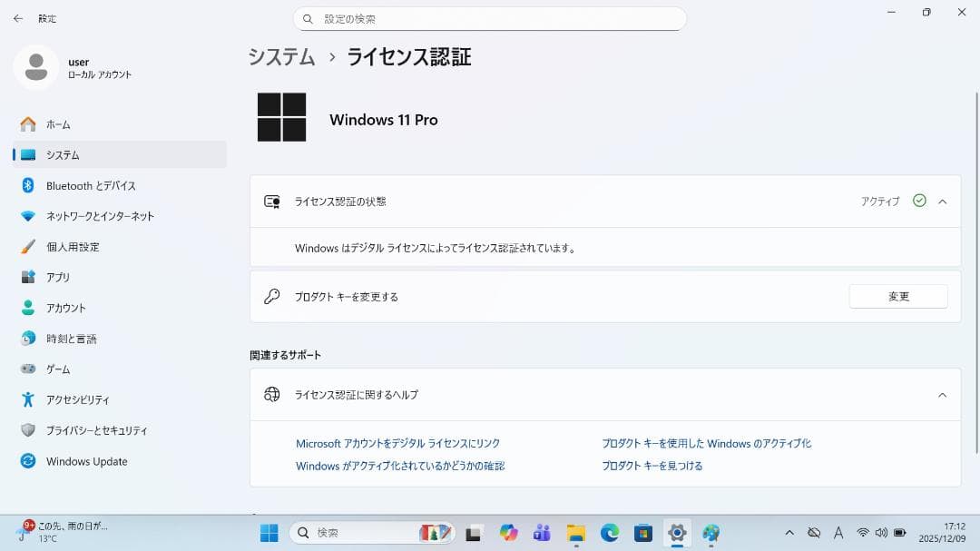Screen dimensions: 980x551
Task: Open Microsoft Teams from the taskbar
Action: [x=543, y=533]
